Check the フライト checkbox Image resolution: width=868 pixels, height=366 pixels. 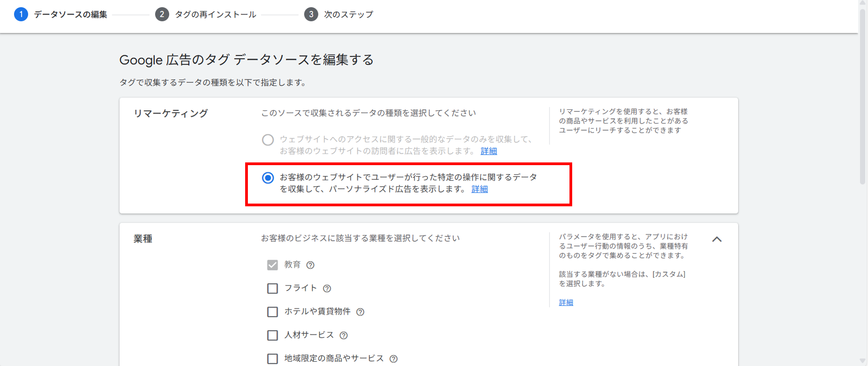(x=272, y=289)
